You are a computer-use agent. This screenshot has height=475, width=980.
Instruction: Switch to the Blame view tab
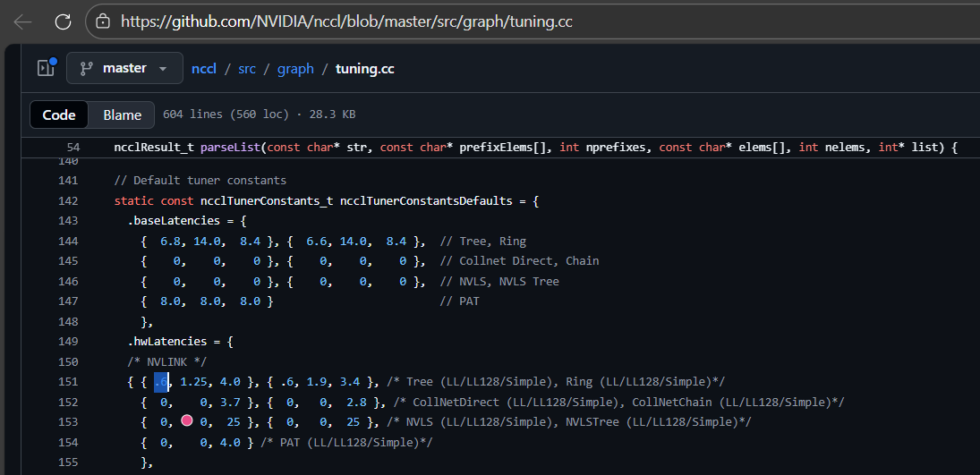(122, 115)
